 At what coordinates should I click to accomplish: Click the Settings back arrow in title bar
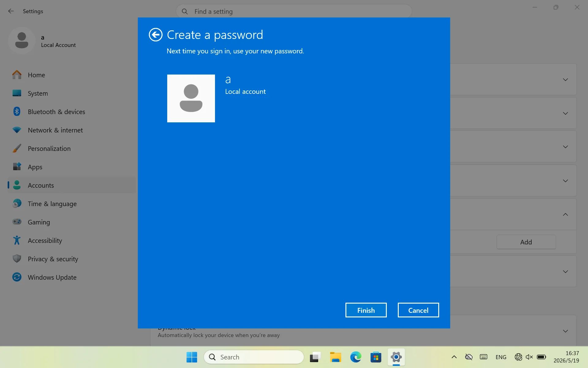[11, 11]
